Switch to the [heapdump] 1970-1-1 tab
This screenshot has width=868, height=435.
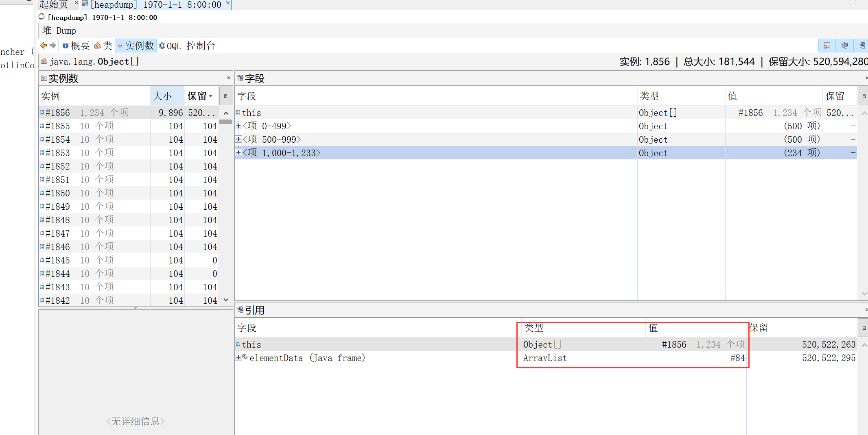(x=155, y=4)
